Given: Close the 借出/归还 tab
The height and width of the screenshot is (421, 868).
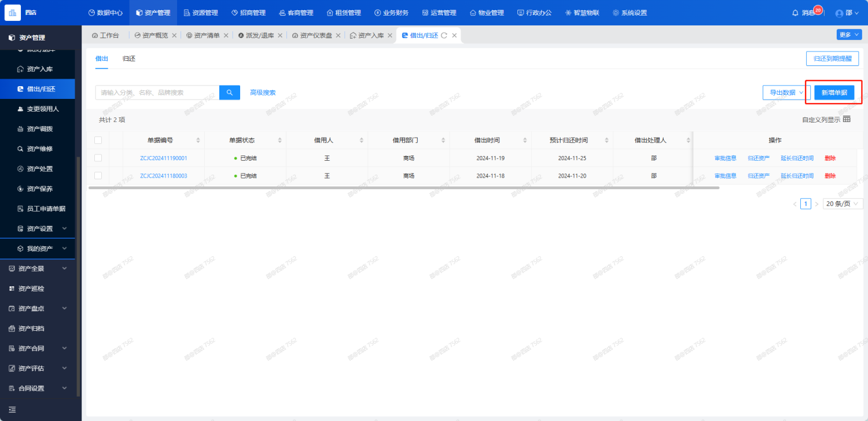Looking at the screenshot, I should tap(454, 35).
